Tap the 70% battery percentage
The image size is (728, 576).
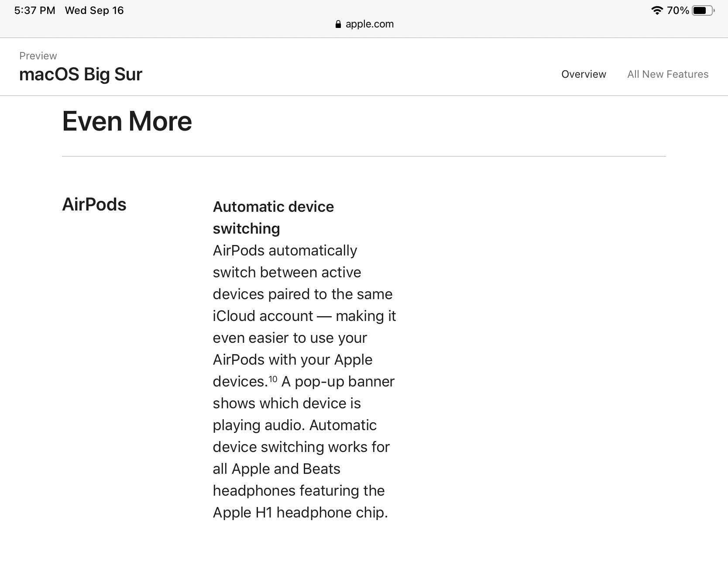click(x=678, y=10)
